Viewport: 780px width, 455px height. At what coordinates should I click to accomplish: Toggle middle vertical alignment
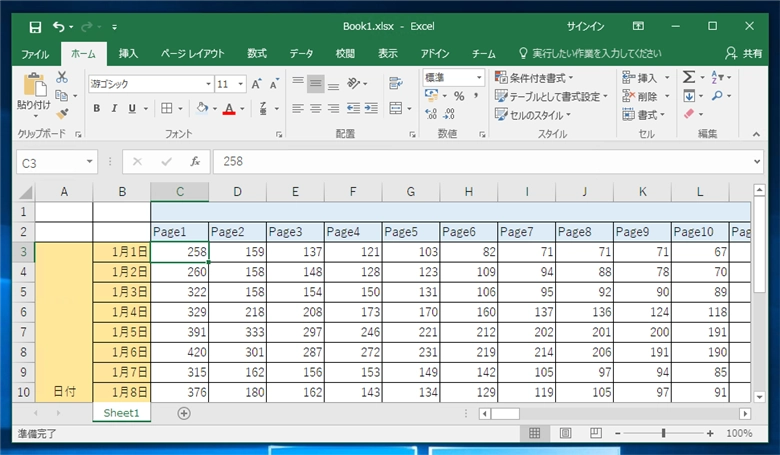pyautogui.click(x=315, y=83)
